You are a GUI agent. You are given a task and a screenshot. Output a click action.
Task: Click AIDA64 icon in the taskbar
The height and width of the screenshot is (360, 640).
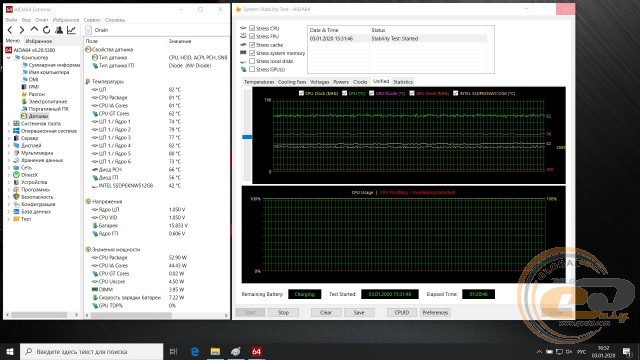256,351
